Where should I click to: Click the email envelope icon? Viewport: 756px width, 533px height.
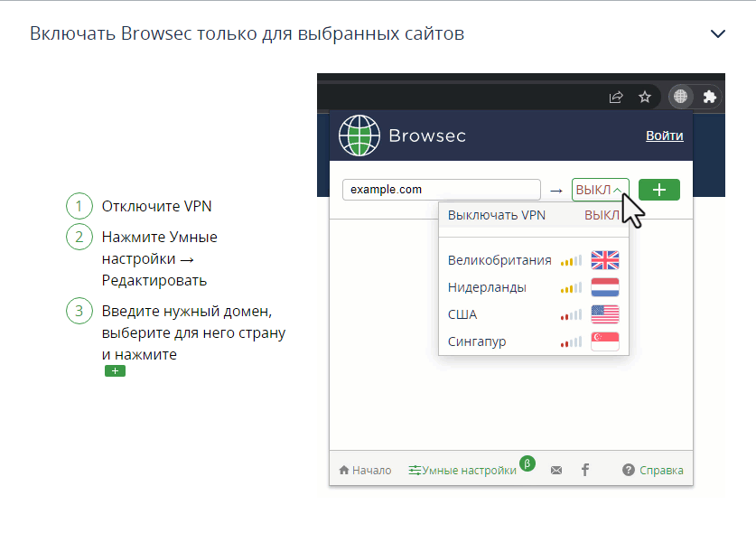tap(555, 471)
